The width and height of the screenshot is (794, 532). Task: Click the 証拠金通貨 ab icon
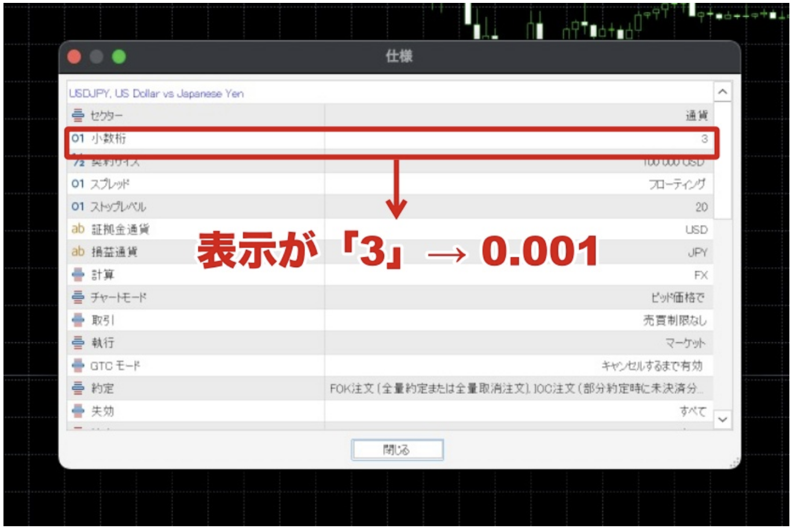(x=78, y=229)
